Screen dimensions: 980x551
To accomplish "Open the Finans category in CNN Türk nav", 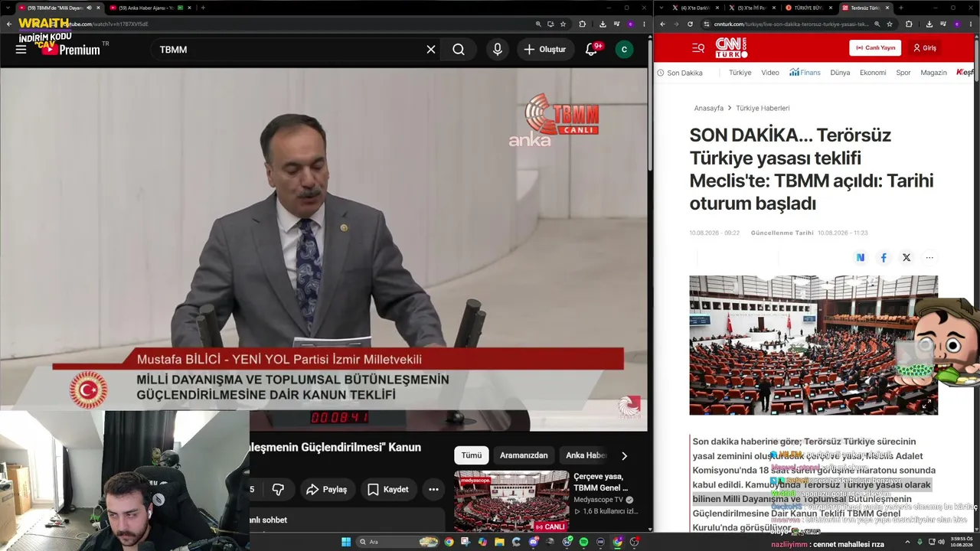I will [x=805, y=73].
